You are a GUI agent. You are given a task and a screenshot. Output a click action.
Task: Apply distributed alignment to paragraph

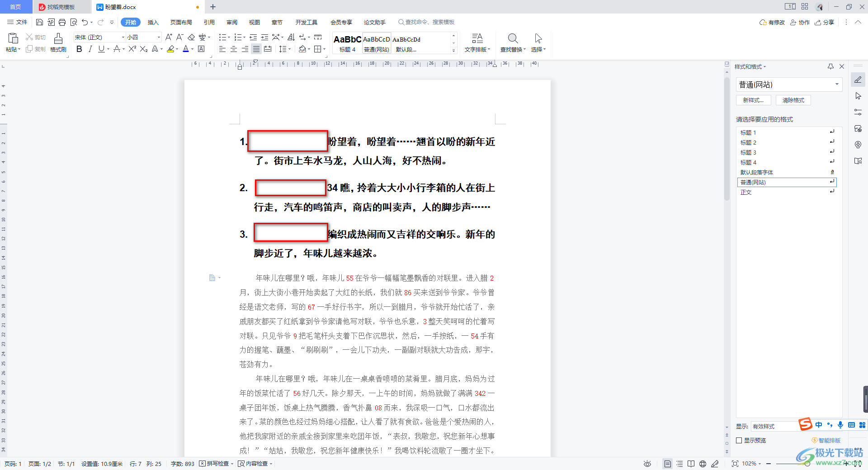(x=268, y=49)
